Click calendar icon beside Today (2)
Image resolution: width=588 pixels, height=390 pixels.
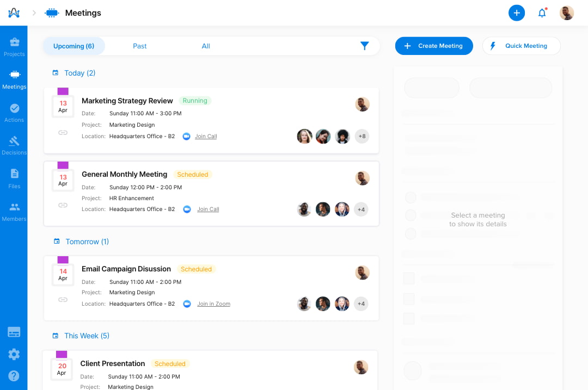point(56,73)
